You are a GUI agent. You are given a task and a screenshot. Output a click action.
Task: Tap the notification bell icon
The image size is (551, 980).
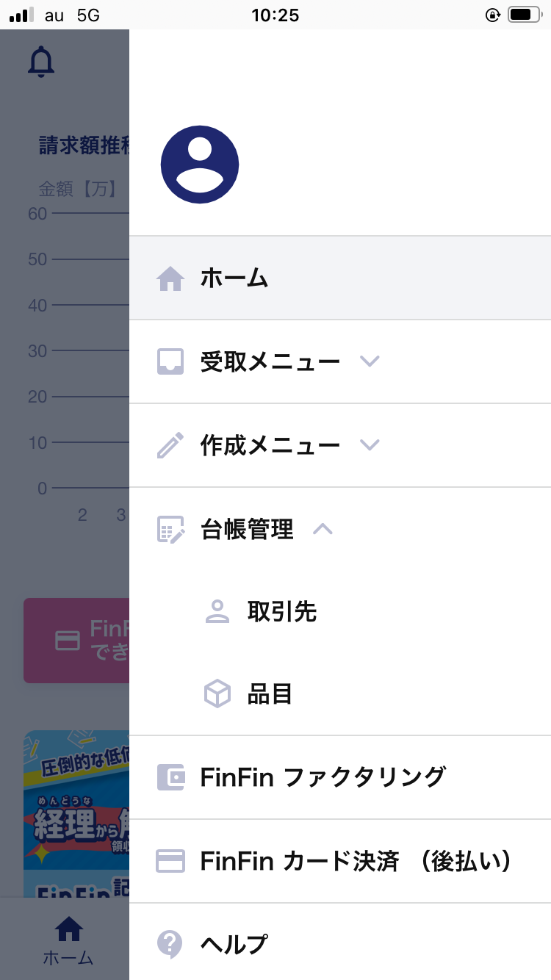point(41,62)
